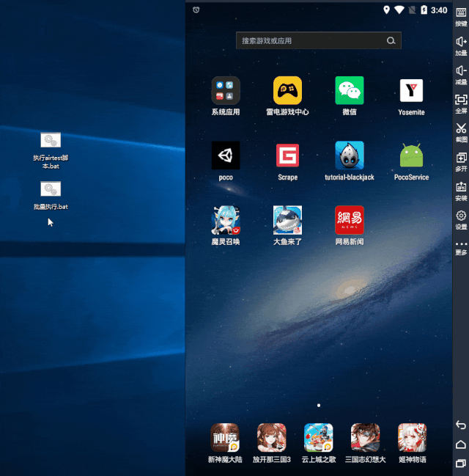Increase volume with 加量 button
This screenshot has width=469, height=476.
pyautogui.click(x=461, y=45)
